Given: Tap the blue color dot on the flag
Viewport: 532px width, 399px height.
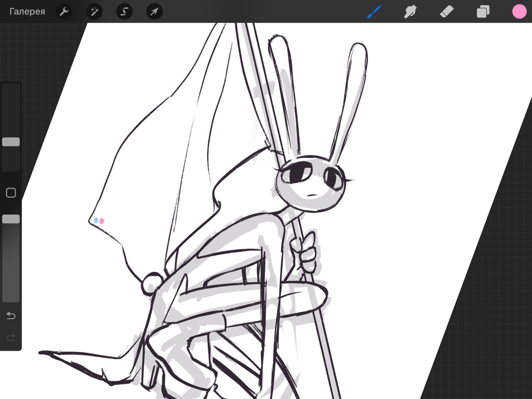Looking at the screenshot, I should coord(97,220).
